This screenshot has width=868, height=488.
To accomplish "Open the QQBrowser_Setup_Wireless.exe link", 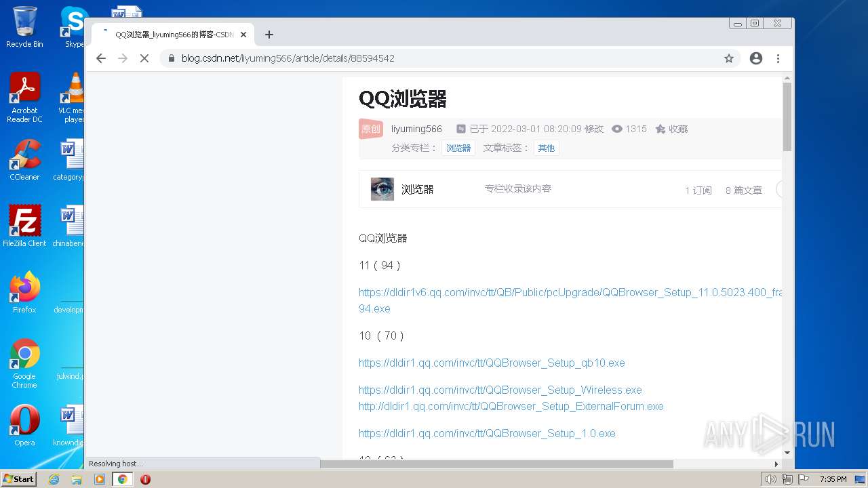I will coord(500,390).
